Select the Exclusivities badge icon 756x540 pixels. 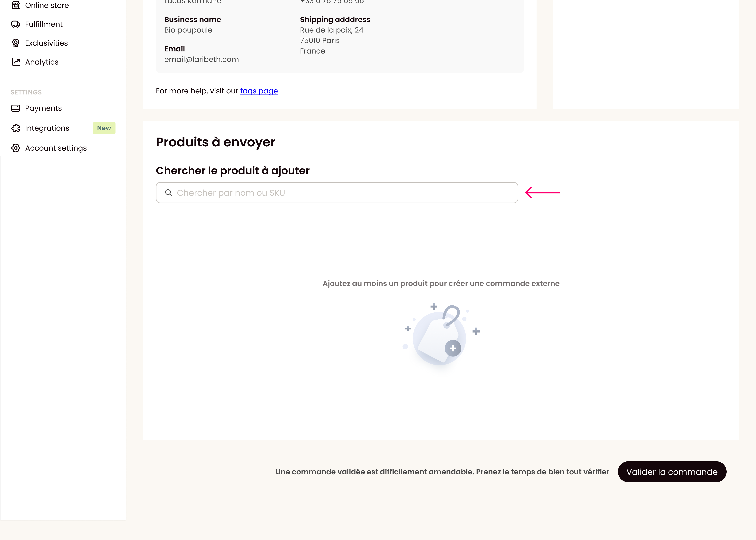[x=16, y=43]
